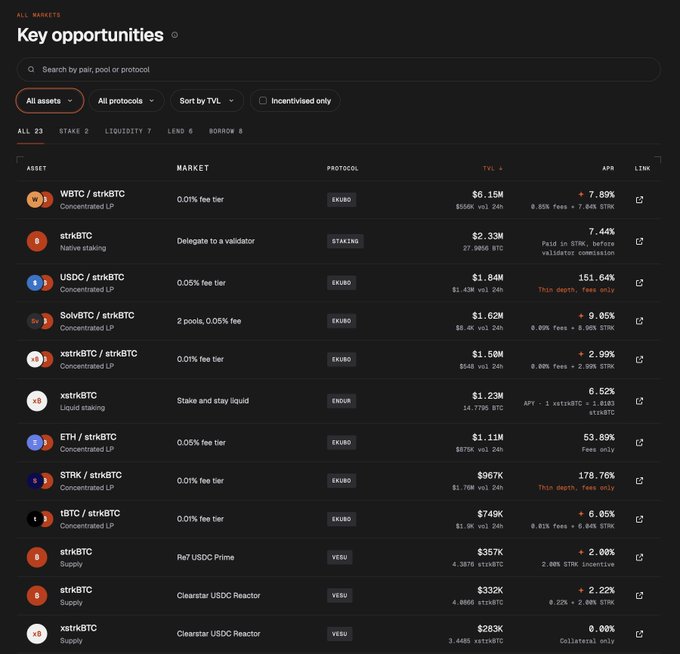Open external link for SolvBTC / strkBTC row
The image size is (680, 654).
(639, 321)
